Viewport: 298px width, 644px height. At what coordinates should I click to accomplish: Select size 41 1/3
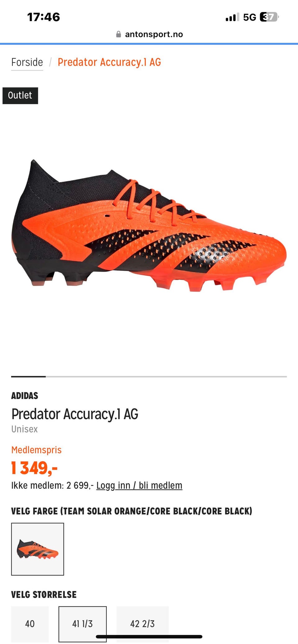[83, 624]
